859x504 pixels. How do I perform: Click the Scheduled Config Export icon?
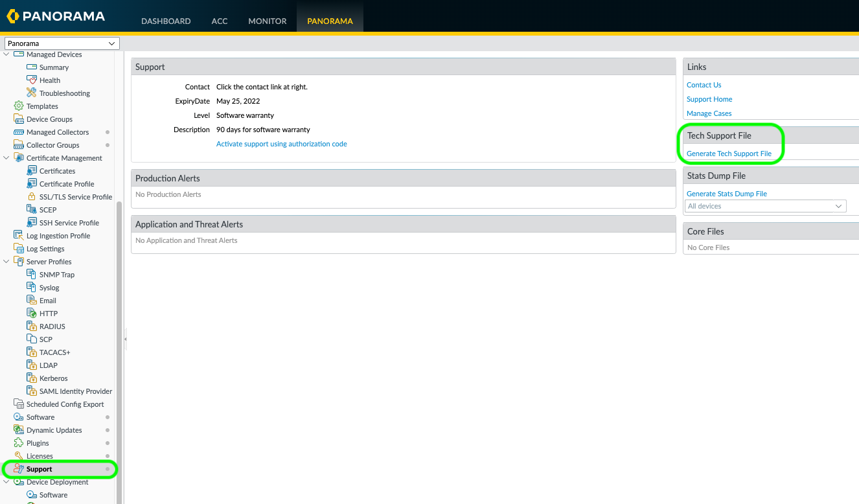(19, 404)
